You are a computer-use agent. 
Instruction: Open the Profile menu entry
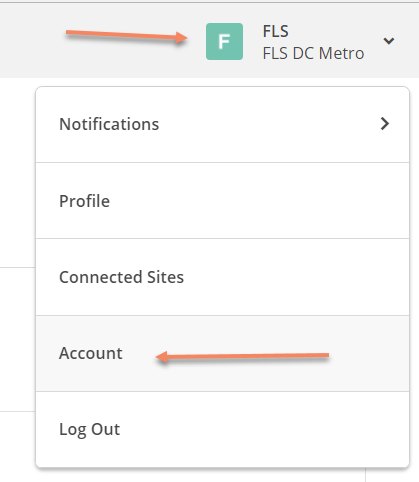pyautogui.click(x=222, y=201)
